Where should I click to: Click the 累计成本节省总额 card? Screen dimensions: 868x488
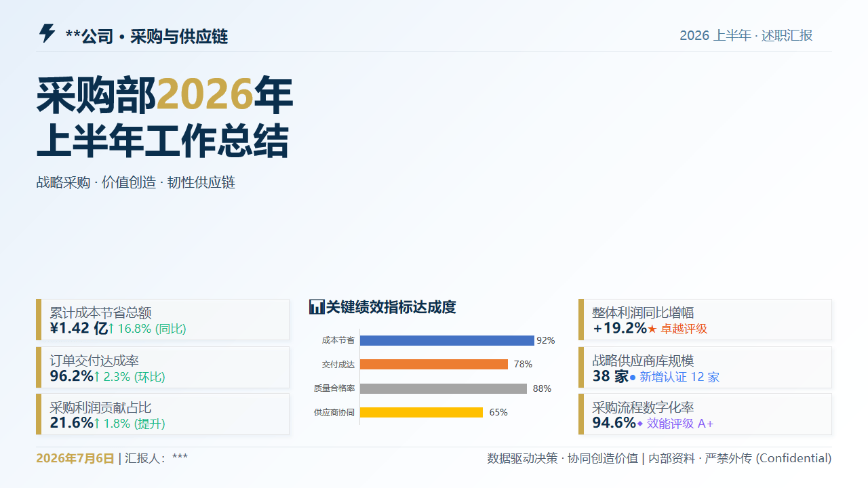[x=163, y=320]
